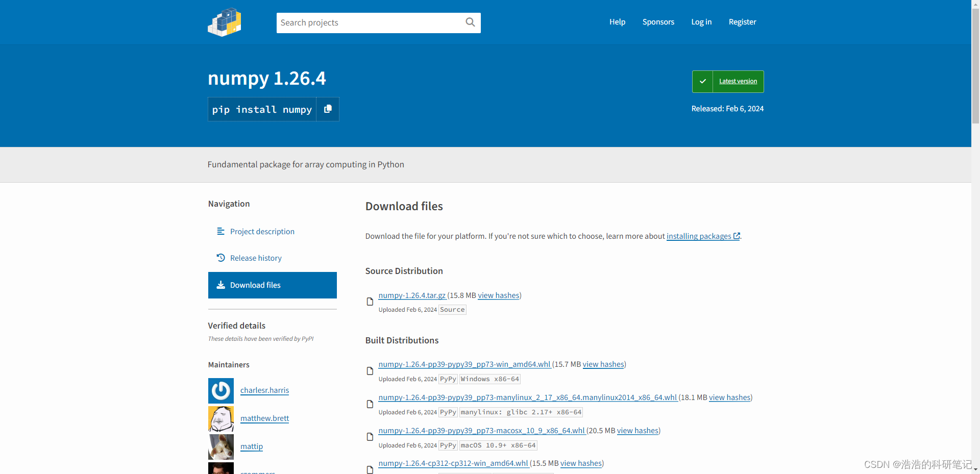Open charlesr.harris maintainer profile
Image resolution: width=980 pixels, height=474 pixels.
[x=264, y=390]
